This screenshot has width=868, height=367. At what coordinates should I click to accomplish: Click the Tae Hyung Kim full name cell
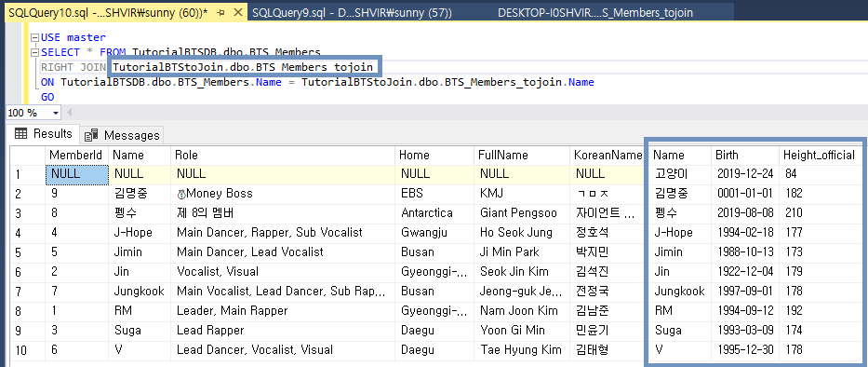point(522,350)
